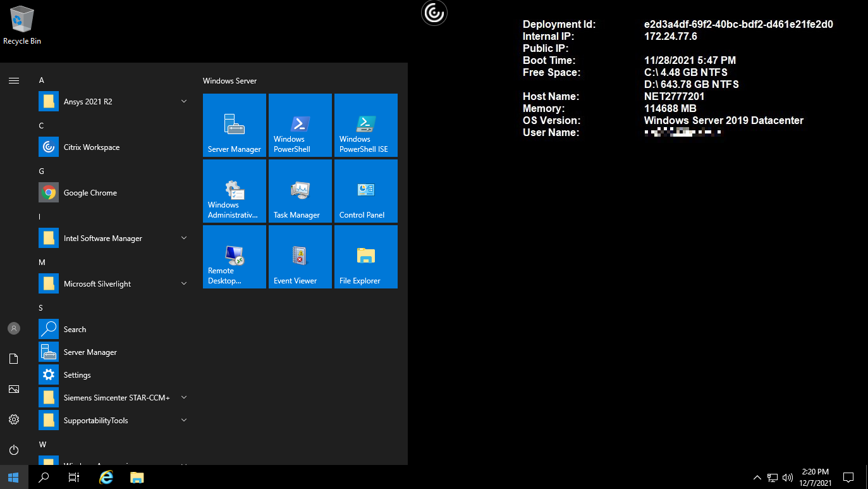Click the letter M section header
Screen dimensions: 868x489
(42, 263)
